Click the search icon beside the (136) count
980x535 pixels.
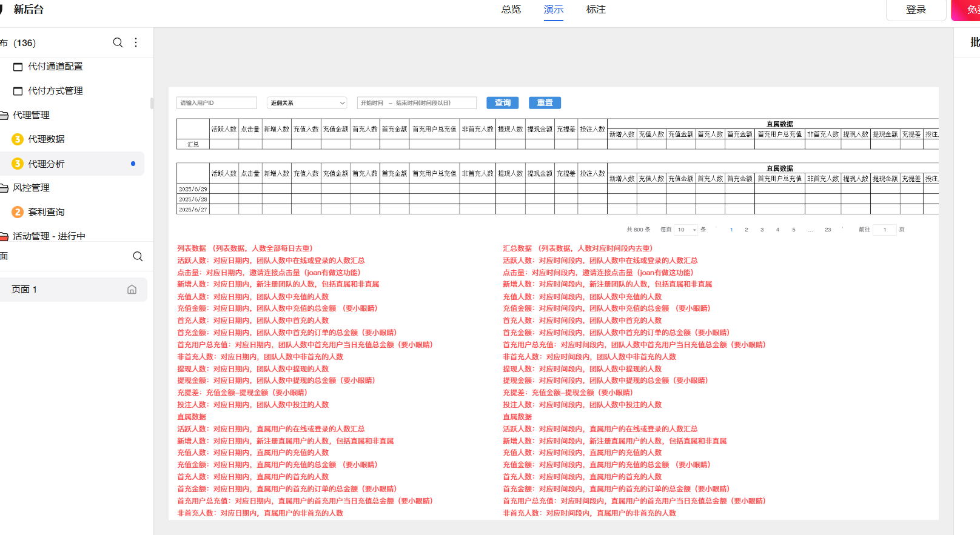point(118,42)
